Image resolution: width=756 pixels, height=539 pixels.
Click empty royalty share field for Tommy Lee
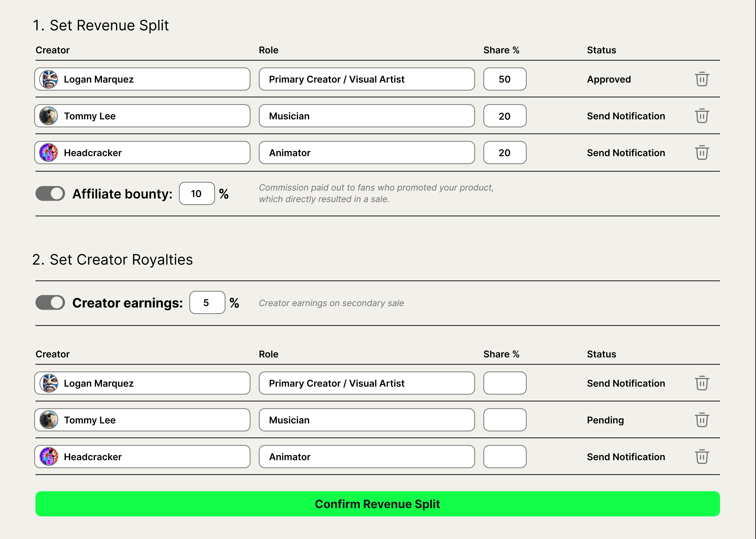click(x=505, y=420)
